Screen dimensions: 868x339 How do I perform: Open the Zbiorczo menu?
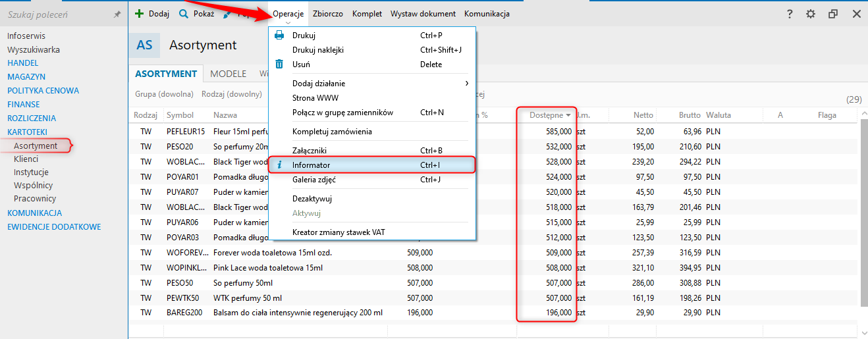(x=328, y=14)
